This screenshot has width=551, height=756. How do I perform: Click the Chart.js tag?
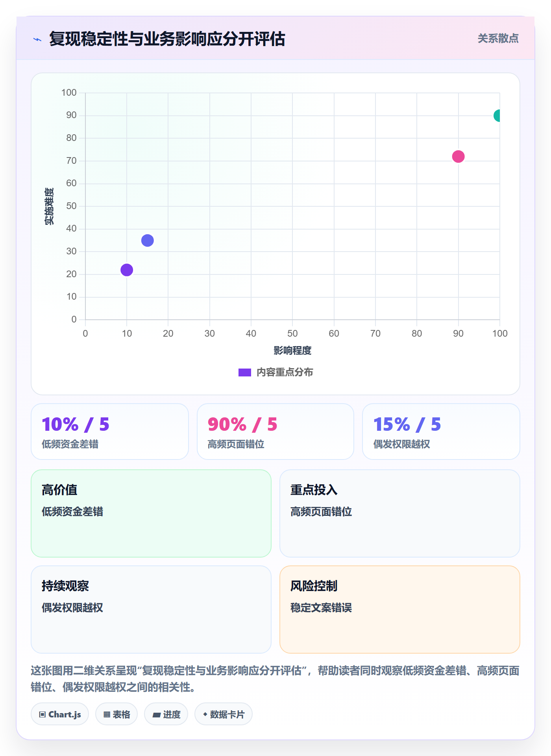pyautogui.click(x=60, y=714)
